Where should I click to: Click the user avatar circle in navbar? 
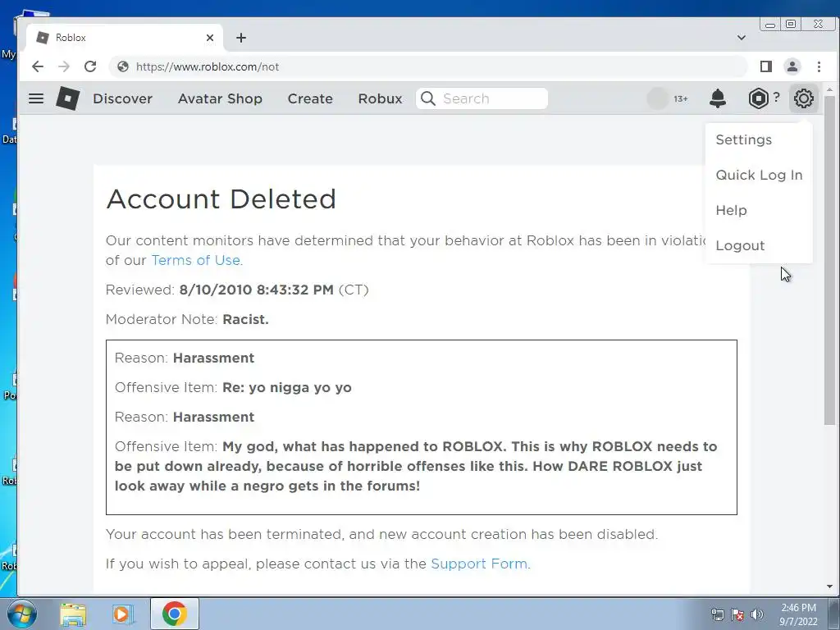tap(657, 98)
